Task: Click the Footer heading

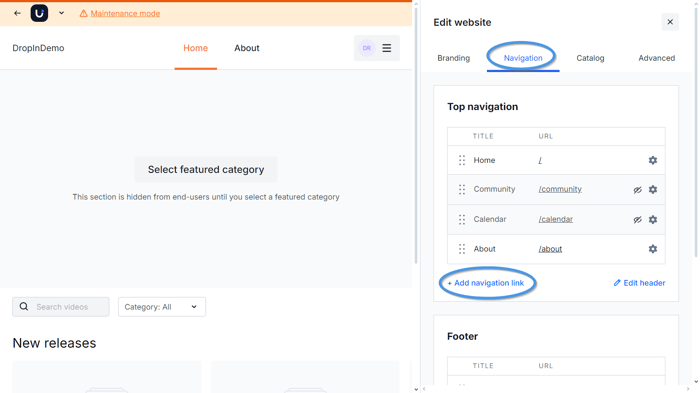Action: (462, 336)
